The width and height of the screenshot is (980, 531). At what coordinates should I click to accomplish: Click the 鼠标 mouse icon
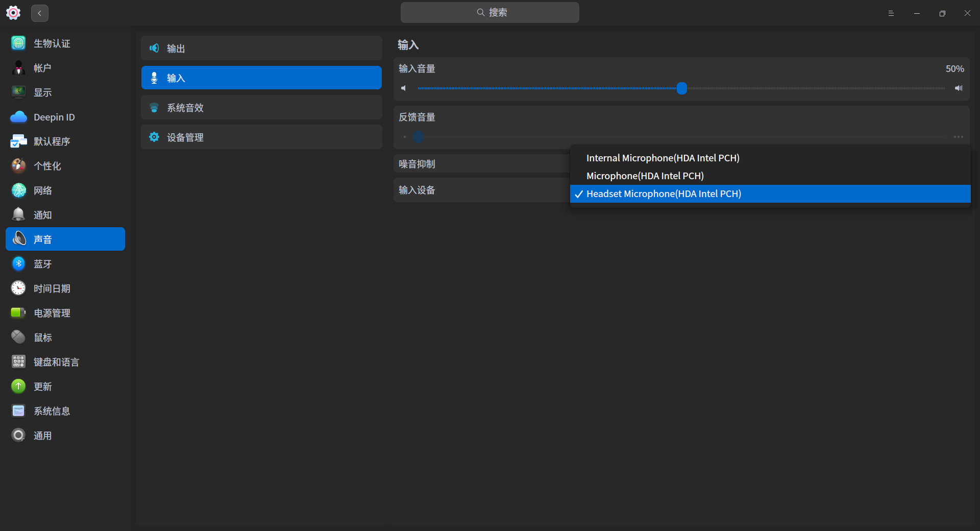tap(18, 337)
